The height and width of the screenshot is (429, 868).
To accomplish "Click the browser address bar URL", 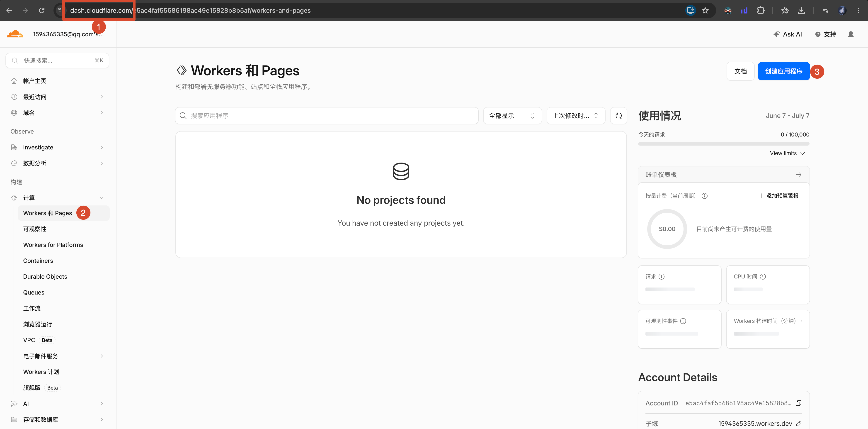I will coord(190,10).
